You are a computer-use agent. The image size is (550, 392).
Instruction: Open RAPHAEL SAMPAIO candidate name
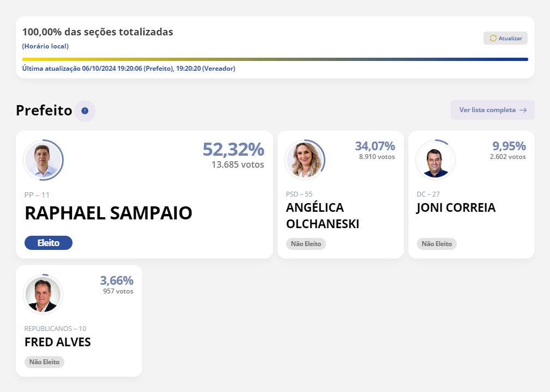point(108,213)
